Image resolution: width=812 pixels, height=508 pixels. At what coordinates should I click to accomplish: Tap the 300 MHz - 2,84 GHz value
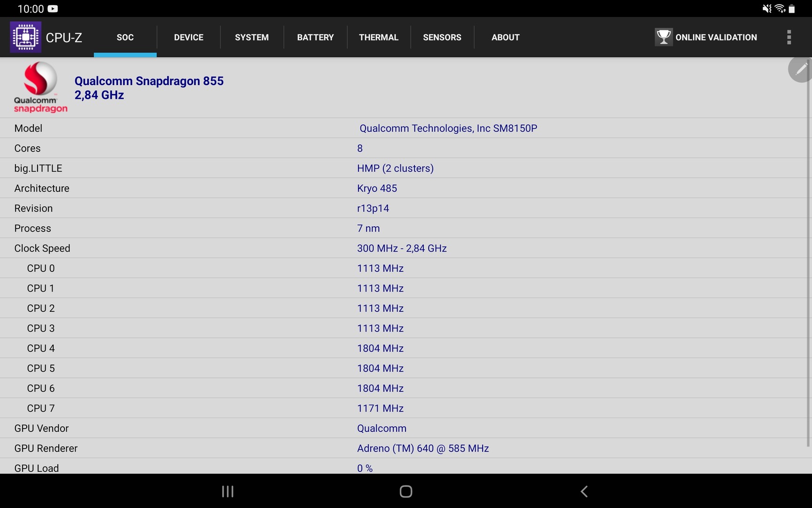(x=402, y=248)
